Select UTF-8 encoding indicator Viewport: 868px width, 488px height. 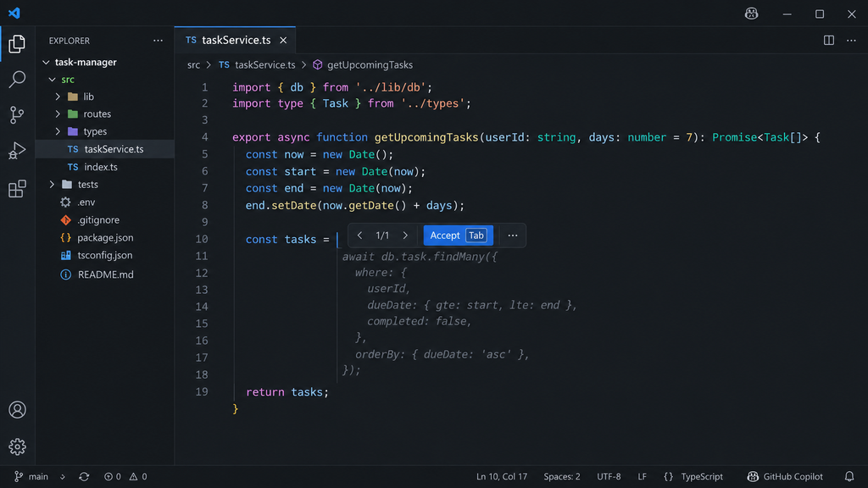(609, 476)
